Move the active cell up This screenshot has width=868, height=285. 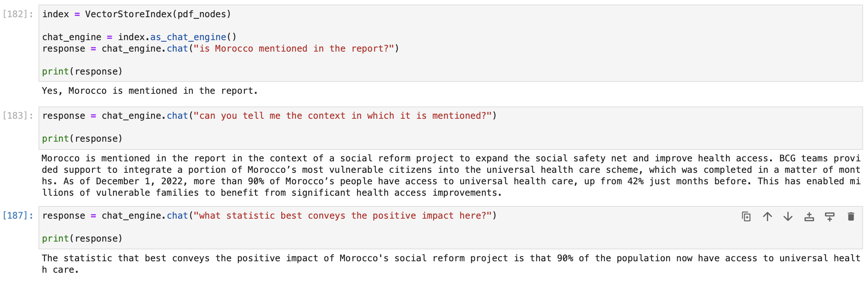pos(767,217)
